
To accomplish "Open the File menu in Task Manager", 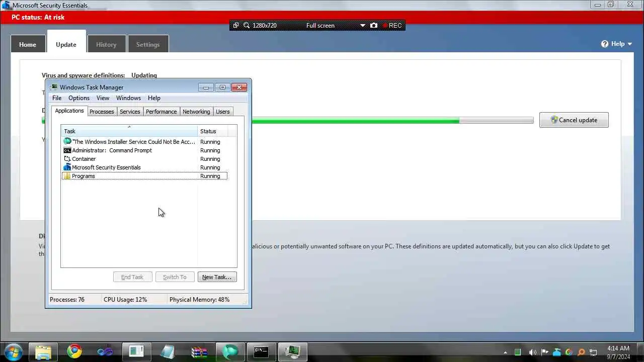I will click(57, 98).
